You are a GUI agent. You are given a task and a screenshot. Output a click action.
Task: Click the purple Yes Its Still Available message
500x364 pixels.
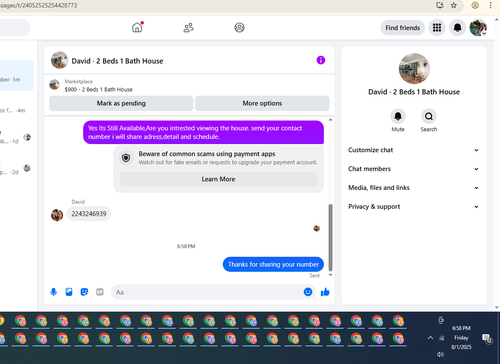point(203,132)
